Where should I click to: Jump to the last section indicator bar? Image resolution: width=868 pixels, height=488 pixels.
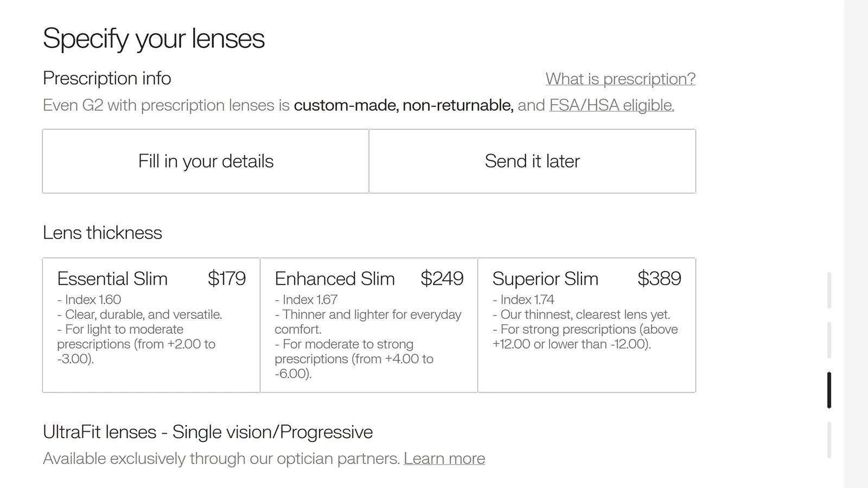(829, 440)
